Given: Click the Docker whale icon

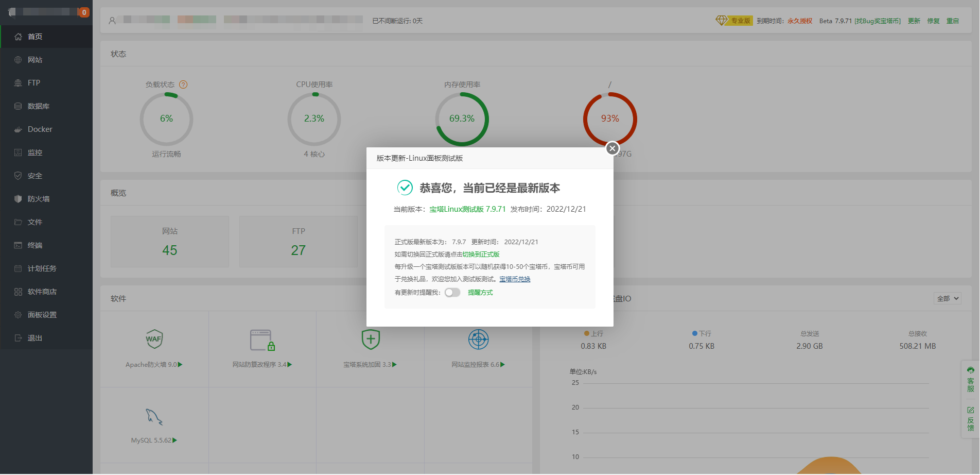Looking at the screenshot, I should (x=18, y=129).
